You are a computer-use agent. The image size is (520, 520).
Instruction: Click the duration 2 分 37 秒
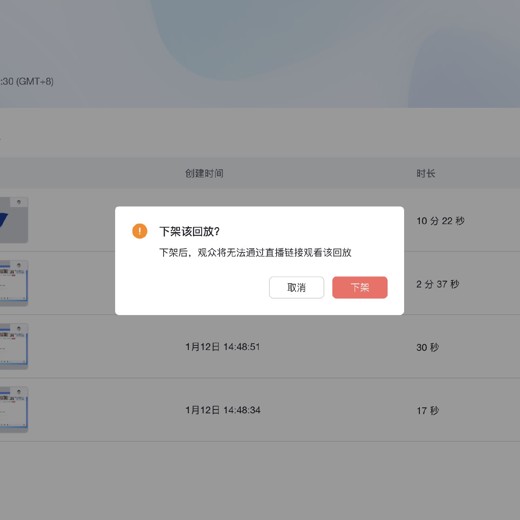pos(438,284)
